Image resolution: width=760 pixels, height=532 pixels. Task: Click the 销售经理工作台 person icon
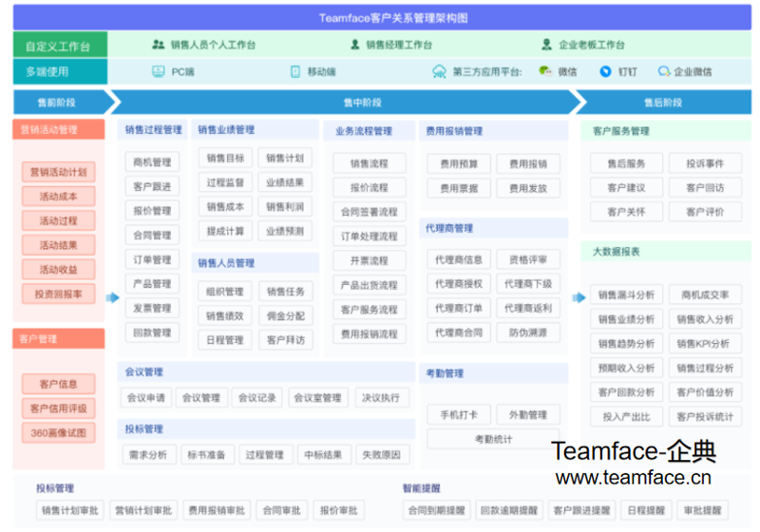354,45
